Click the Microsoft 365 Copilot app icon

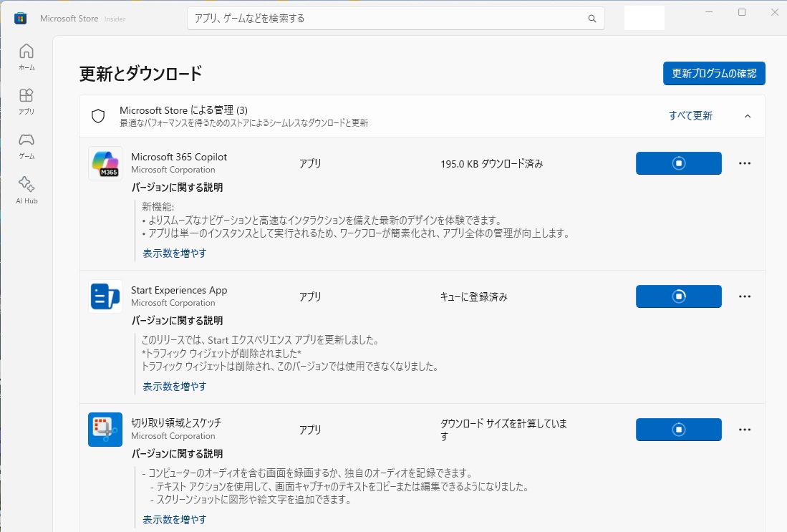pos(105,163)
